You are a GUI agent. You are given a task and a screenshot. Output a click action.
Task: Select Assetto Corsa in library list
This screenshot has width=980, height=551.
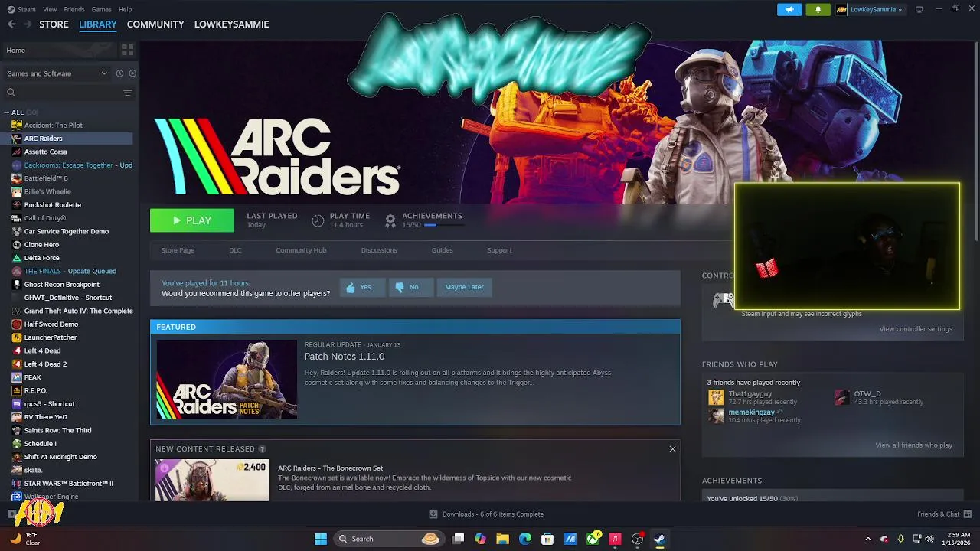tap(46, 152)
